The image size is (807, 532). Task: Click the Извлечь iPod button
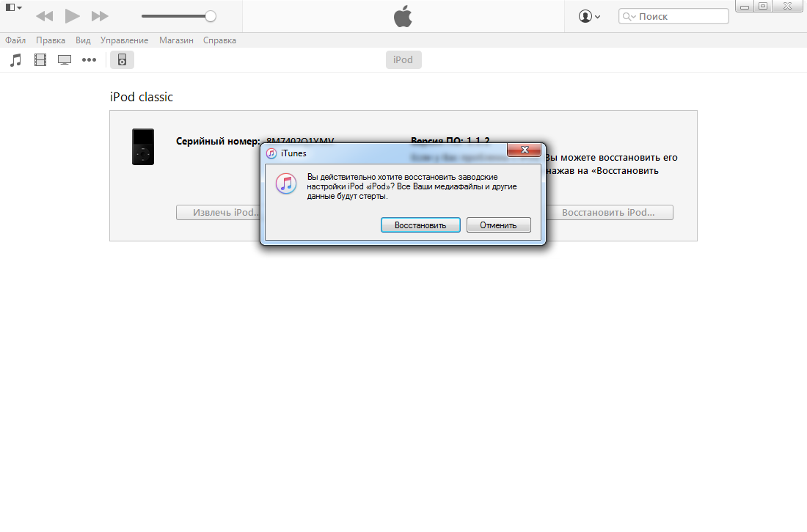point(219,213)
